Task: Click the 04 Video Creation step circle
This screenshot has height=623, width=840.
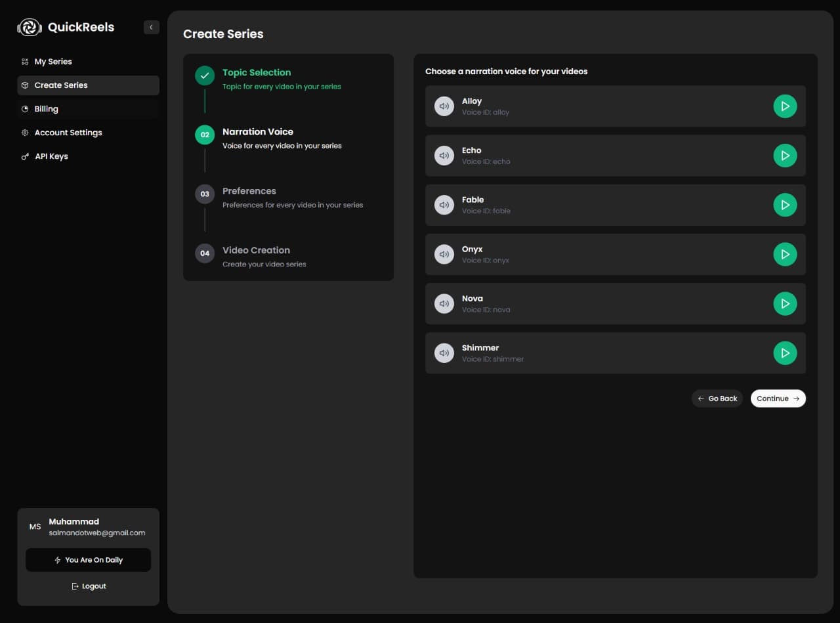Action: tap(205, 253)
